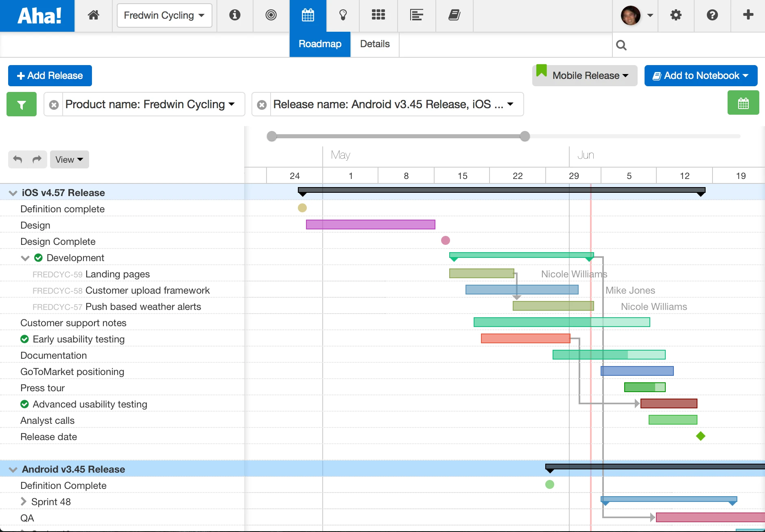Open the notebooks icon in navigation
This screenshot has width=765, height=532.
(x=455, y=15)
